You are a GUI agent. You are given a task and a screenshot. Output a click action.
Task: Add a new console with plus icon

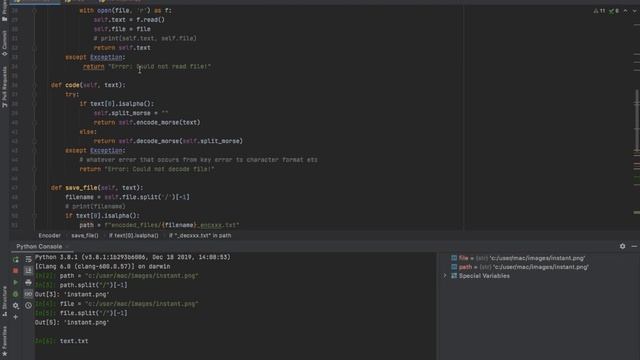(x=16, y=317)
